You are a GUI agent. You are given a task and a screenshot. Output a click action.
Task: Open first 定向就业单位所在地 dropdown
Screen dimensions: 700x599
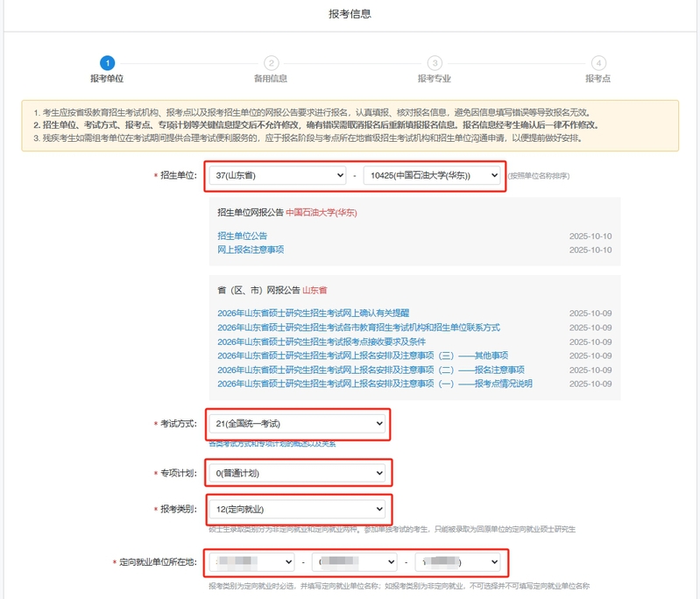(x=251, y=561)
